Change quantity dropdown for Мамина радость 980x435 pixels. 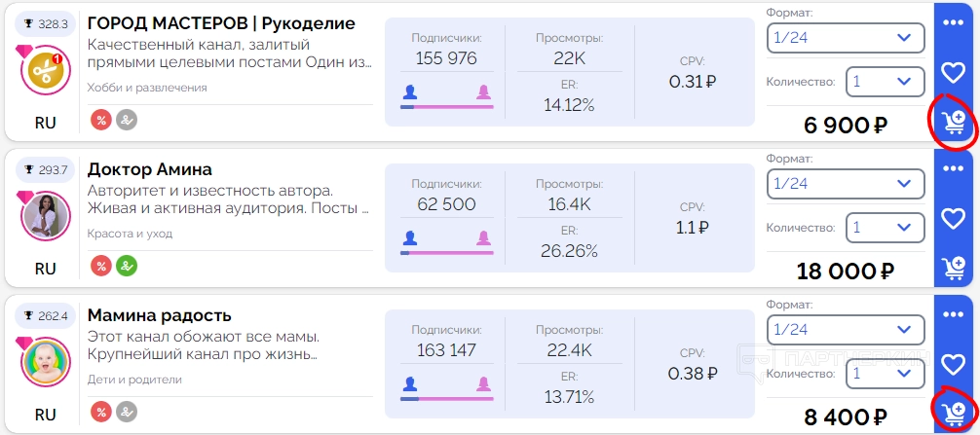(x=885, y=373)
